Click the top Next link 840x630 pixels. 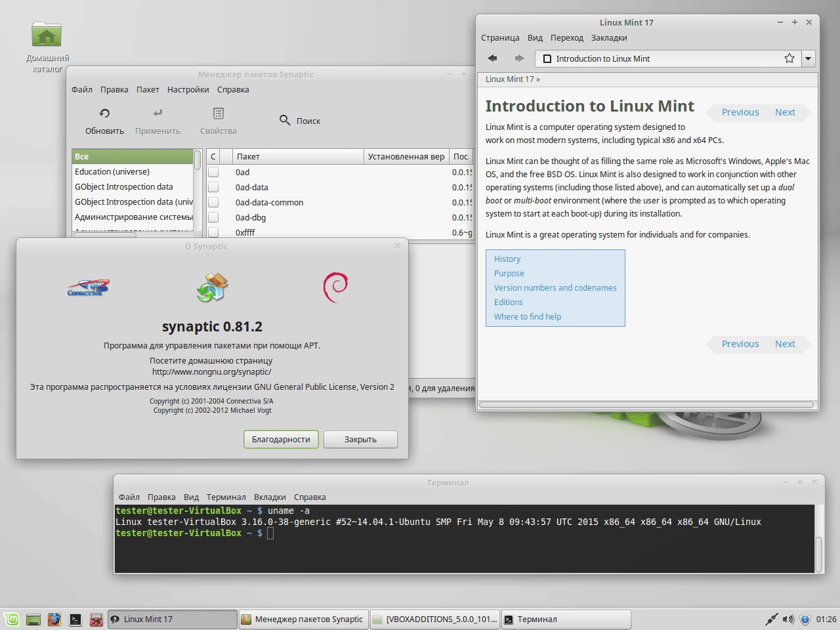click(785, 112)
